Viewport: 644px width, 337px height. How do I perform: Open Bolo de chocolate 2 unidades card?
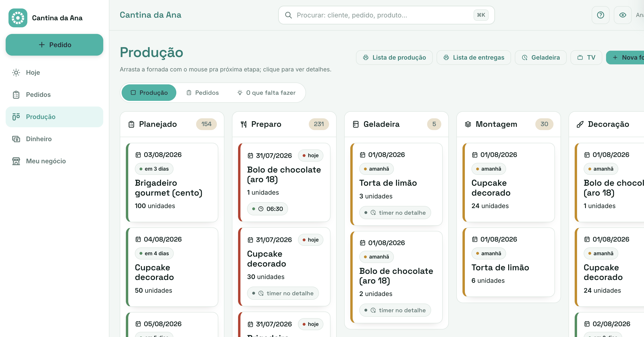pos(396,277)
